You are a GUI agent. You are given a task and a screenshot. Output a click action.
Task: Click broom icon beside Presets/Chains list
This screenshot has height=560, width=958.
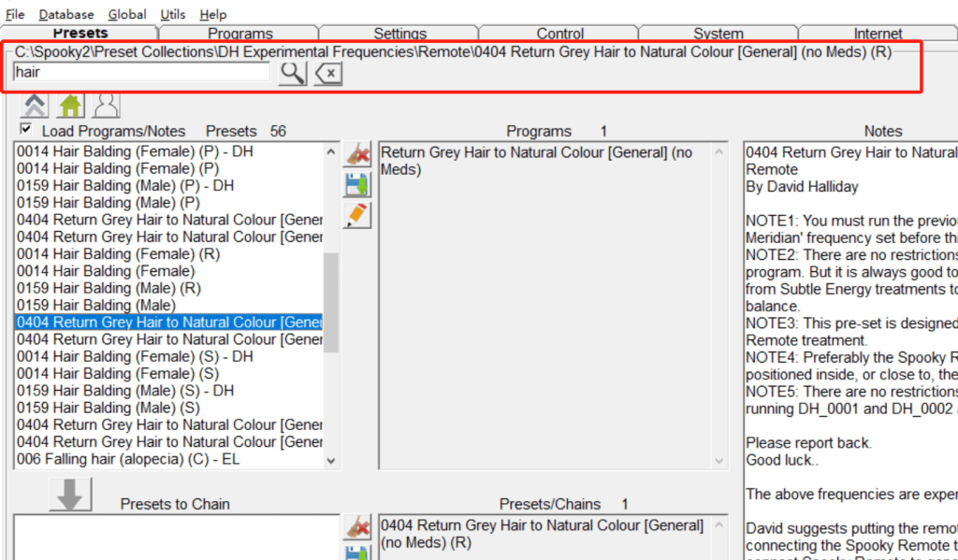tap(357, 527)
